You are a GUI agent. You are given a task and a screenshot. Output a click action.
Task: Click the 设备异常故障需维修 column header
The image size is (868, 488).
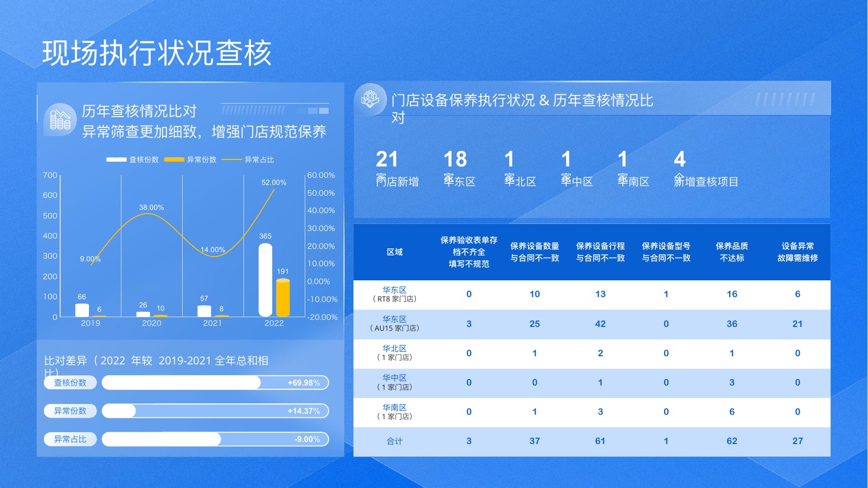[x=798, y=252]
